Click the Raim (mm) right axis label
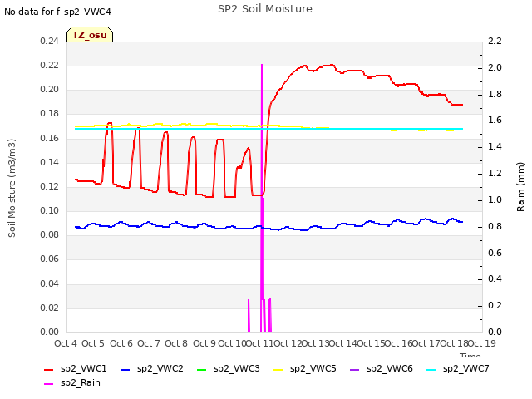 tap(520, 187)
